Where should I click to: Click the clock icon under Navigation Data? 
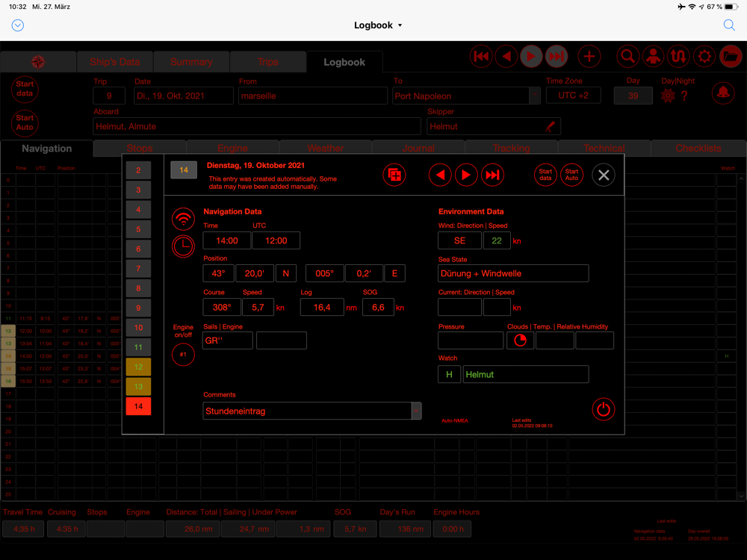click(183, 246)
